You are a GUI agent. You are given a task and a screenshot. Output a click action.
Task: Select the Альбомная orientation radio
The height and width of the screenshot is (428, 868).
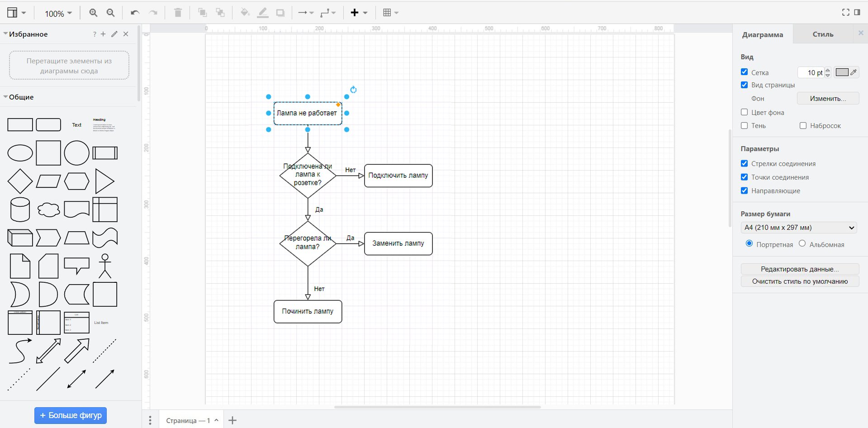[x=802, y=243]
